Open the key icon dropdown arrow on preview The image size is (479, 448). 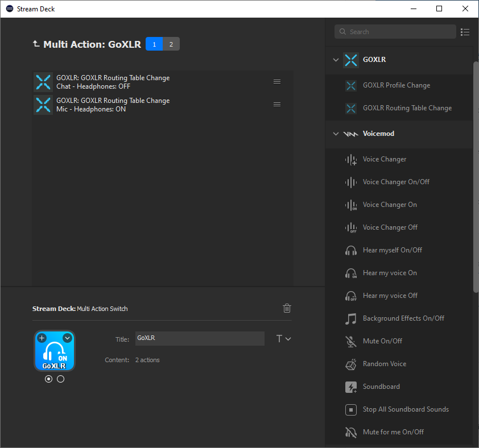click(68, 338)
